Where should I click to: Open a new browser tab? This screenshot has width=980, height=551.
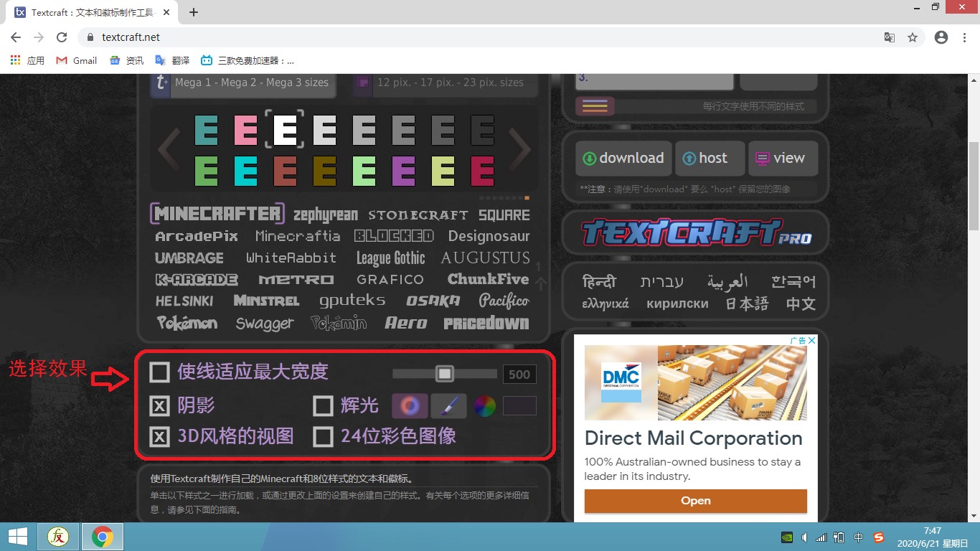tap(194, 11)
